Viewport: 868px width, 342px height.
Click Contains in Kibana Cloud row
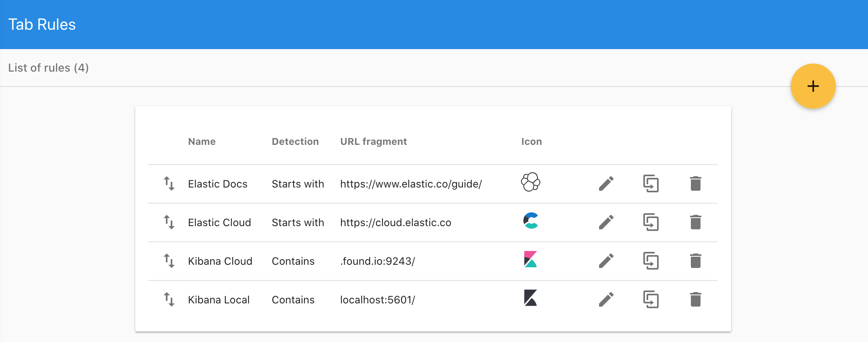point(293,261)
